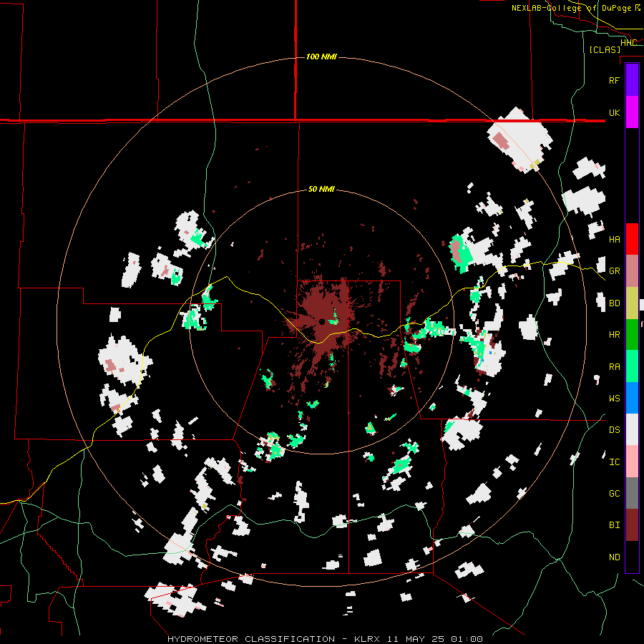The height and width of the screenshot is (644, 644).
Task: Select the light pink IC legend swatch
Action: click(x=632, y=462)
